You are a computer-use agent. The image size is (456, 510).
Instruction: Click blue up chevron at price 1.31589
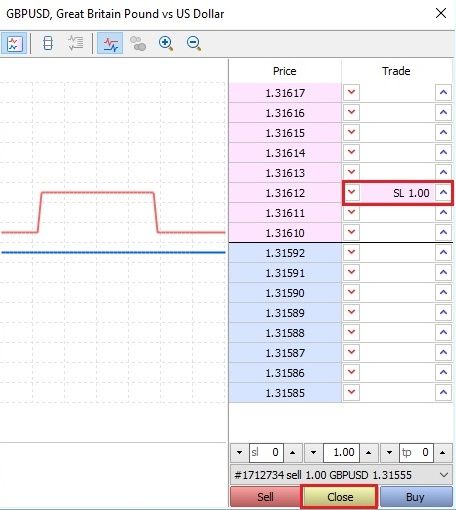[x=443, y=312]
